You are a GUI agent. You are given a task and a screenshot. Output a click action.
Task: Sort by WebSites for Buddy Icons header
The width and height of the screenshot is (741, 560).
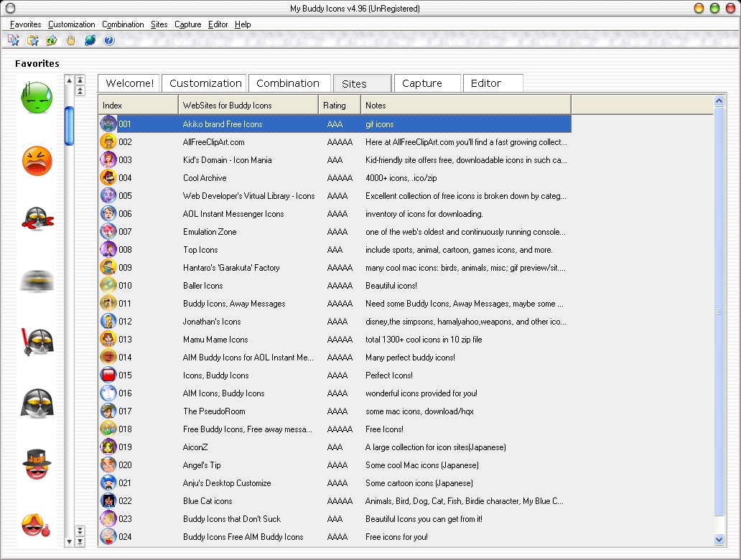(x=248, y=105)
